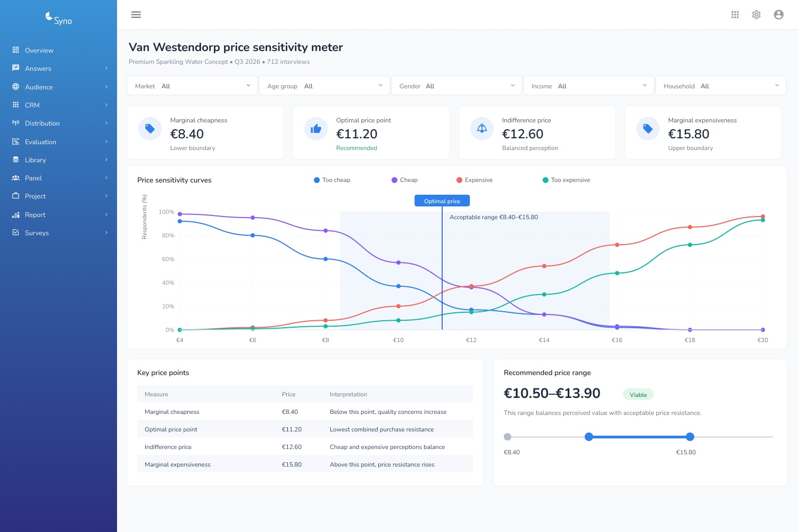798x532 pixels.
Task: Click the CRM grid icon
Action: click(x=16, y=105)
